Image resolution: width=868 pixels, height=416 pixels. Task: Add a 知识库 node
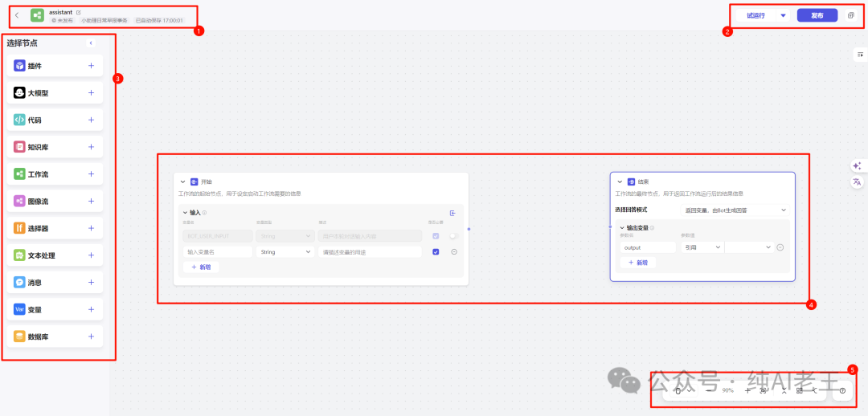point(92,147)
